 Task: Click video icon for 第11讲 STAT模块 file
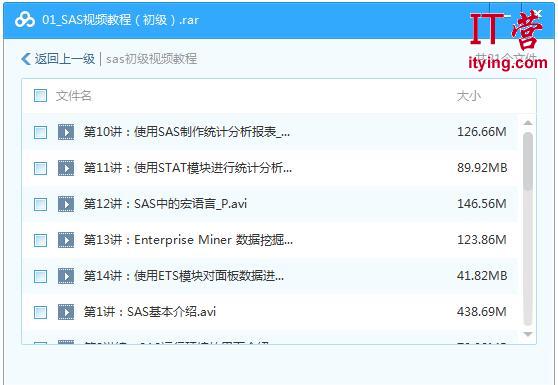[66, 168]
